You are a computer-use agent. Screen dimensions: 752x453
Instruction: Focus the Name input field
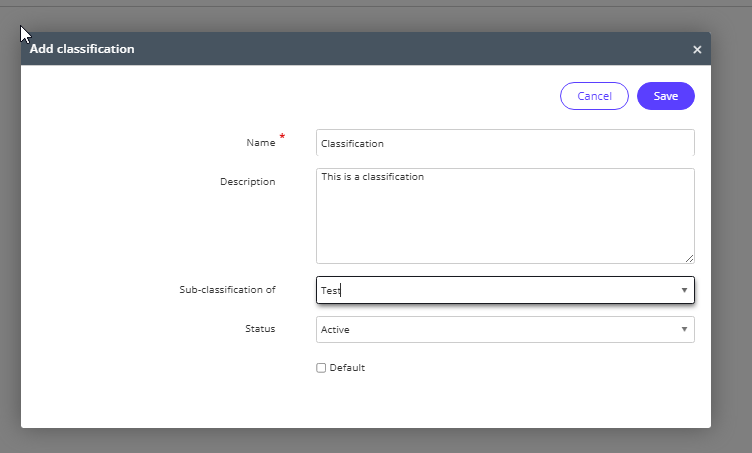coord(505,143)
